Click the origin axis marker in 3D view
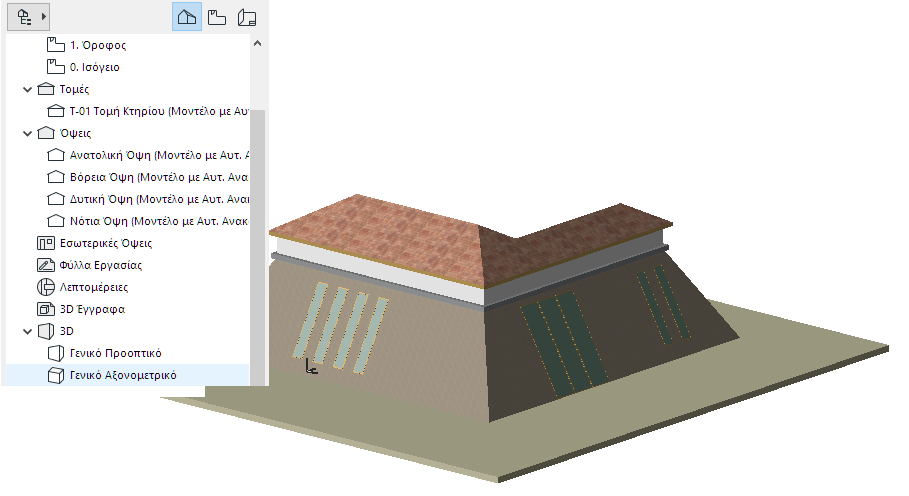This screenshot has width=909, height=496. coord(311,366)
